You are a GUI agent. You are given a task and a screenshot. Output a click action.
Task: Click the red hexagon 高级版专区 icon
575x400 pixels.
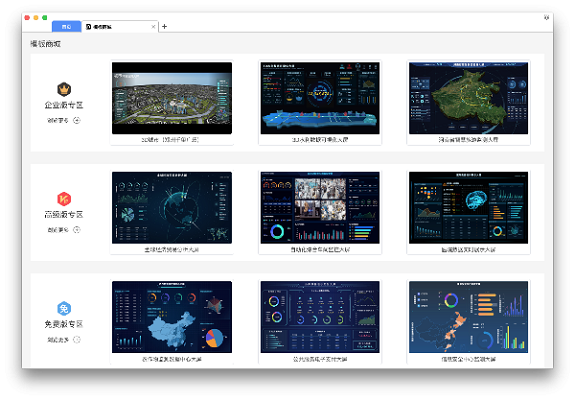click(x=64, y=199)
